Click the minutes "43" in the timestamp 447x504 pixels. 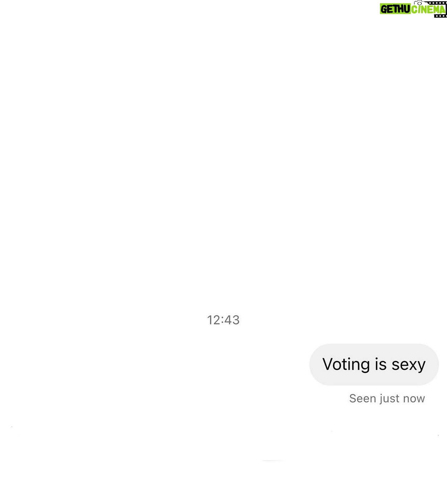[x=233, y=320]
